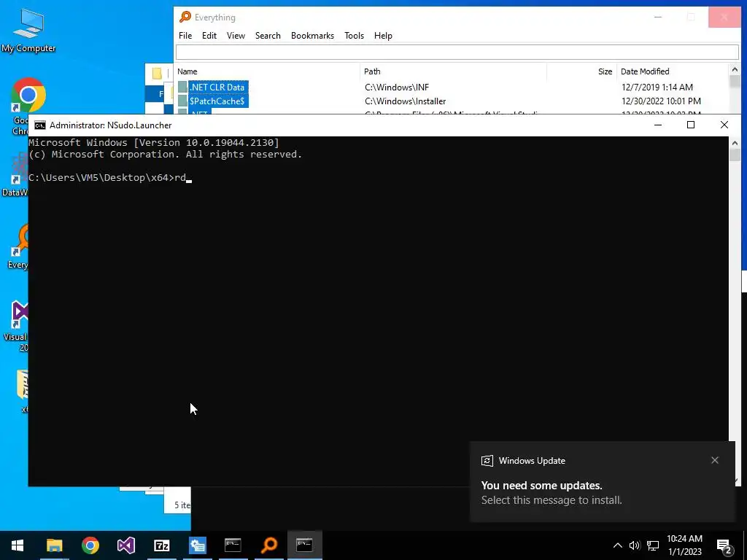Open Visual Studio from the taskbar
Screen dimensions: 747x560
click(x=125, y=545)
